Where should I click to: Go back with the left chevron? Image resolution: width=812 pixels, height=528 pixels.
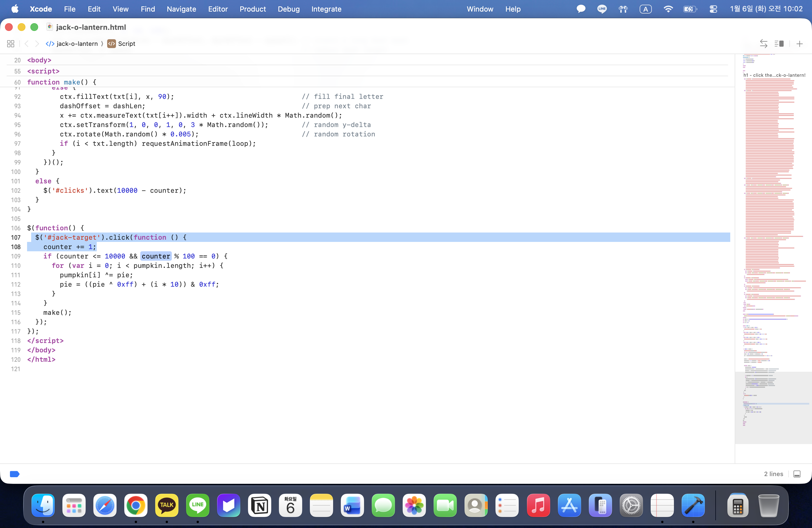pyautogui.click(x=27, y=44)
